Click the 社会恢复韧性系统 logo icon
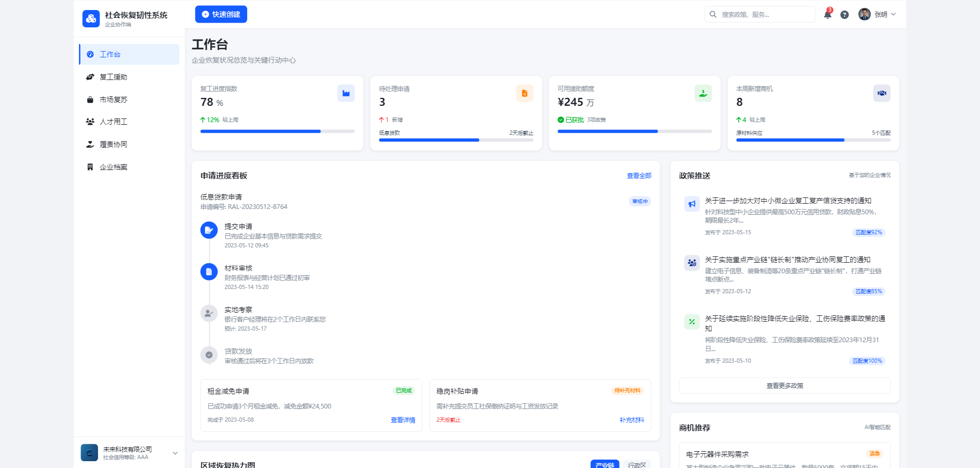980x468 pixels. pyautogui.click(x=91, y=18)
